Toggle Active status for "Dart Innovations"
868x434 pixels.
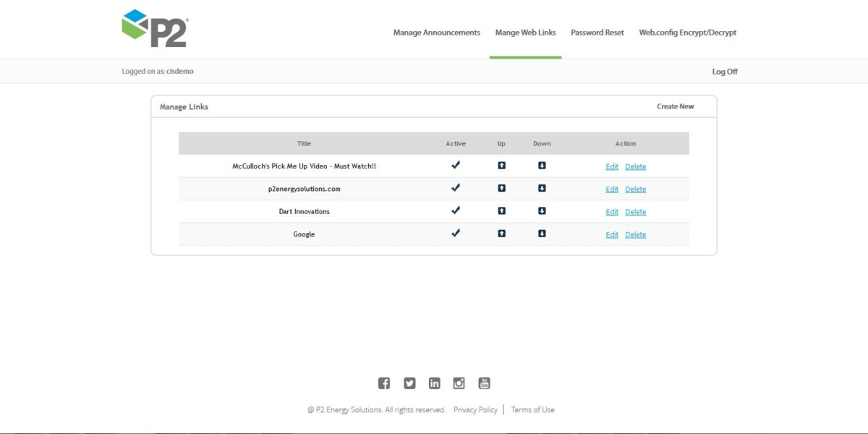tap(456, 211)
